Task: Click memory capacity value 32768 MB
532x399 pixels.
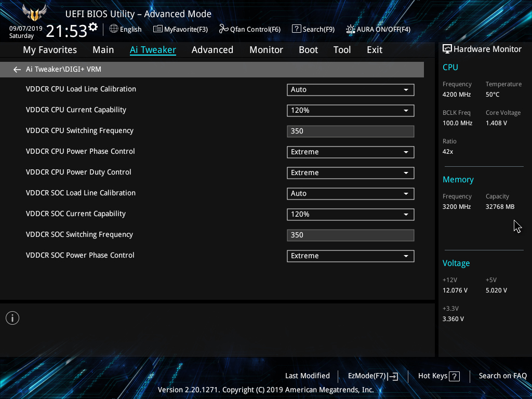Action: coord(500,207)
